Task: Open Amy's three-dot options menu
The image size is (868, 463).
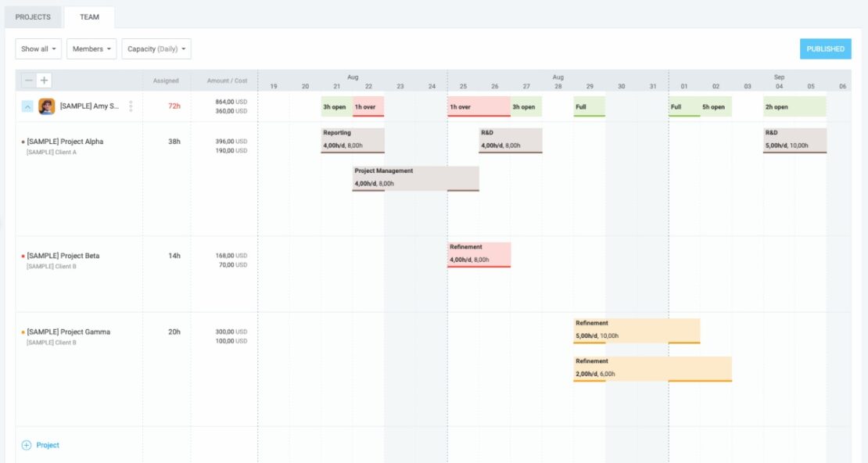Action: click(x=131, y=106)
